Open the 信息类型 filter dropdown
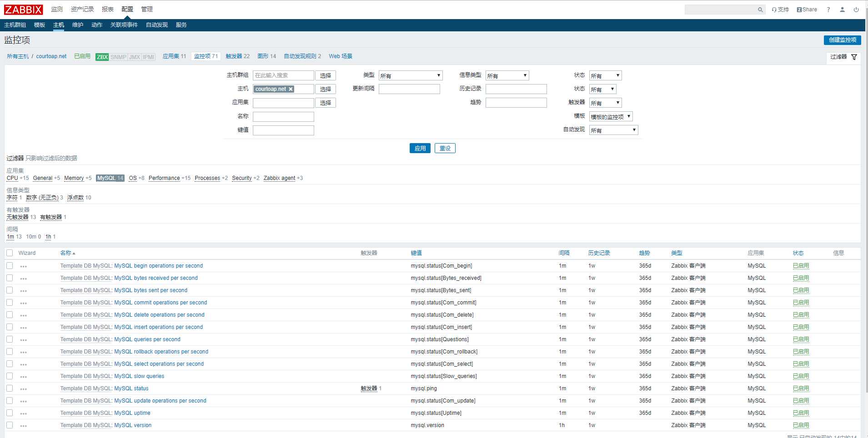 coord(507,75)
